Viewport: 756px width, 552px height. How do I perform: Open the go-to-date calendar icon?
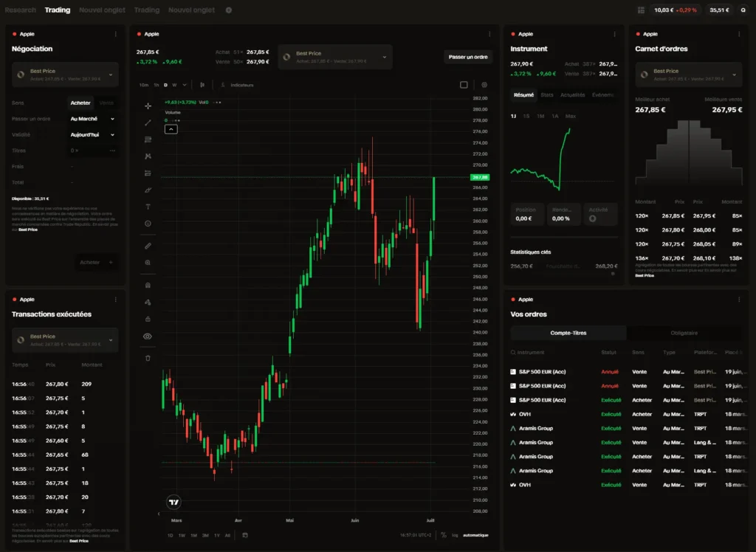click(x=245, y=535)
